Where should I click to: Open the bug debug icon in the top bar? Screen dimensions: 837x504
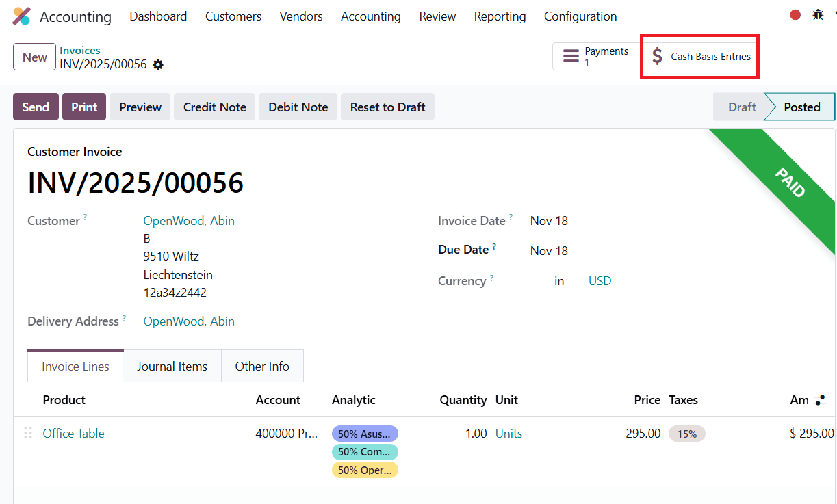pos(818,13)
